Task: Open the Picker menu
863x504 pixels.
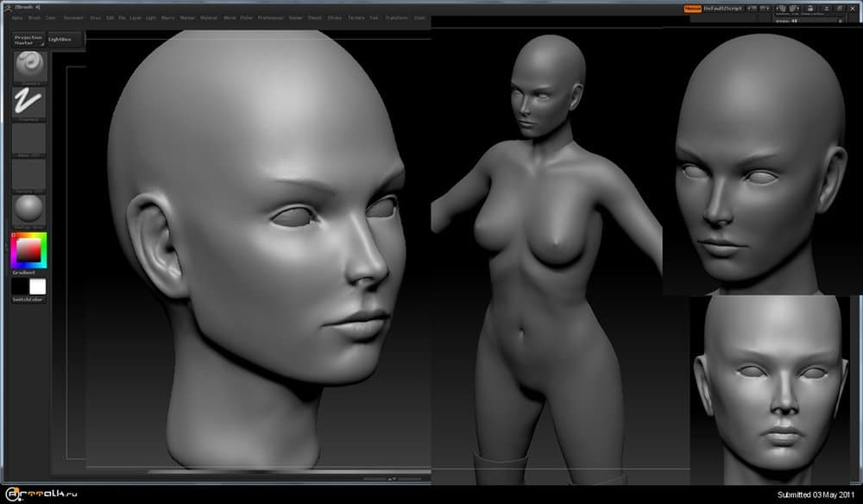Action: coord(247,18)
